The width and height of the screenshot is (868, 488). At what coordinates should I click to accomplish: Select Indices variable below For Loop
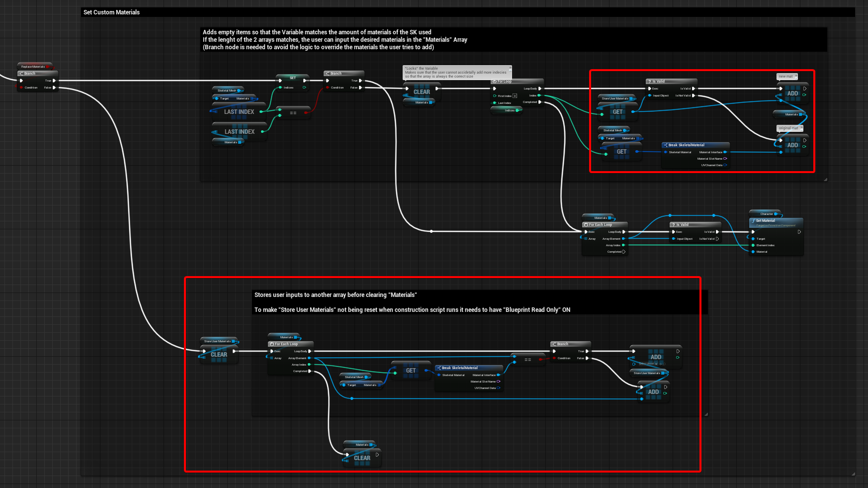506,110
